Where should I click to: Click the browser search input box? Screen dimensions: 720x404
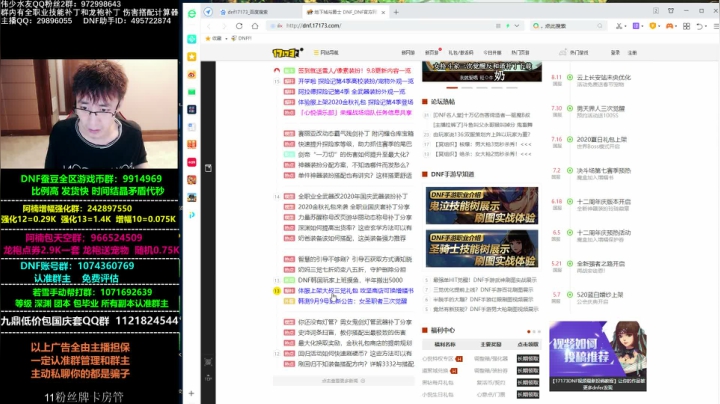(569, 26)
